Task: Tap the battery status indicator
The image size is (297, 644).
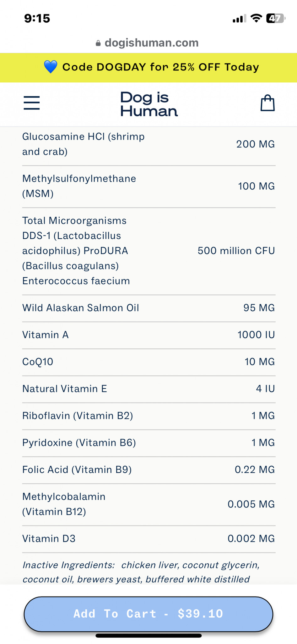Action: (275, 19)
